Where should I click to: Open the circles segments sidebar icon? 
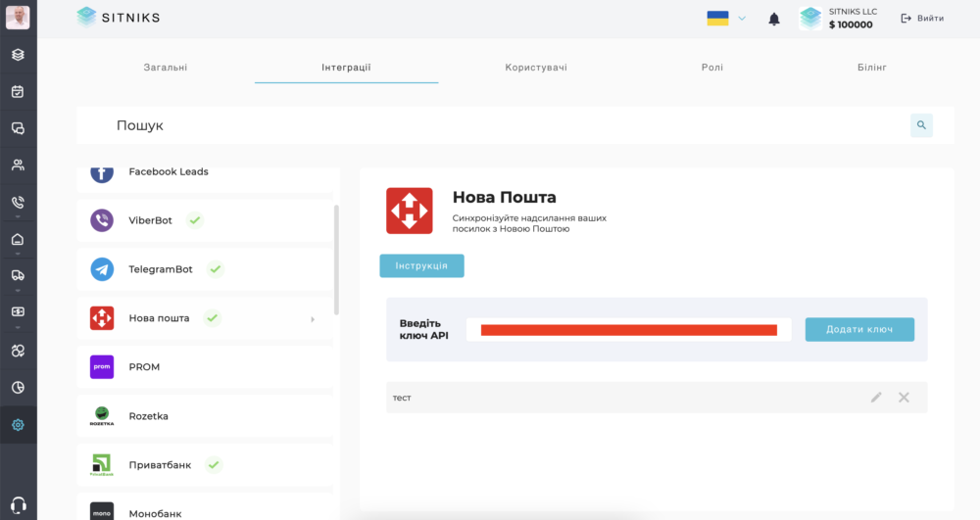18,351
